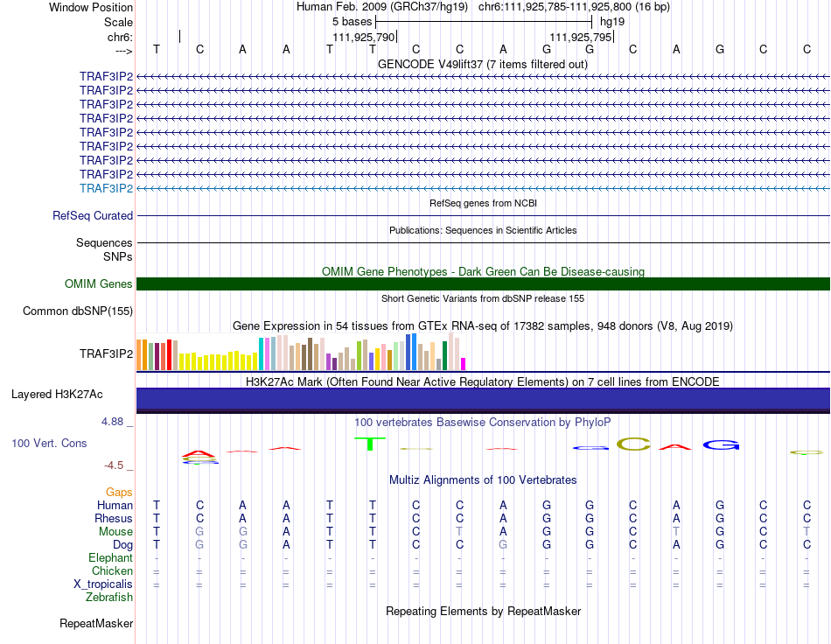Click the cyan bar in GTEx expression chart
The image size is (831, 644).
261,353
